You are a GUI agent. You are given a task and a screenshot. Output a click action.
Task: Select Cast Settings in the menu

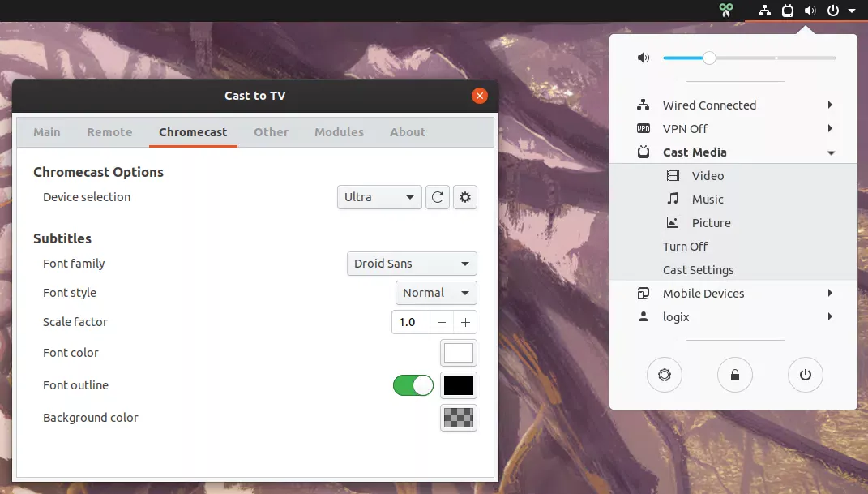(698, 270)
